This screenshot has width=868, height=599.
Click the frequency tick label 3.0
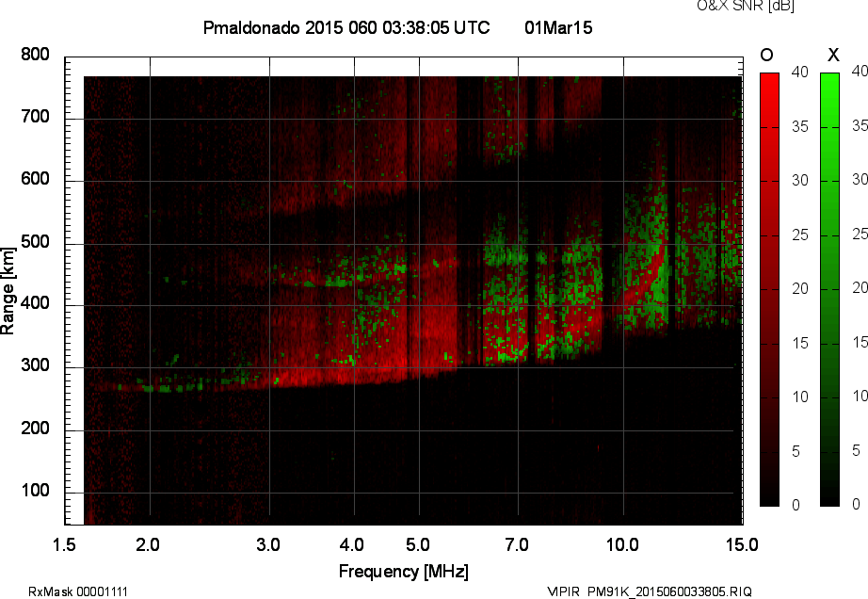[x=268, y=544]
